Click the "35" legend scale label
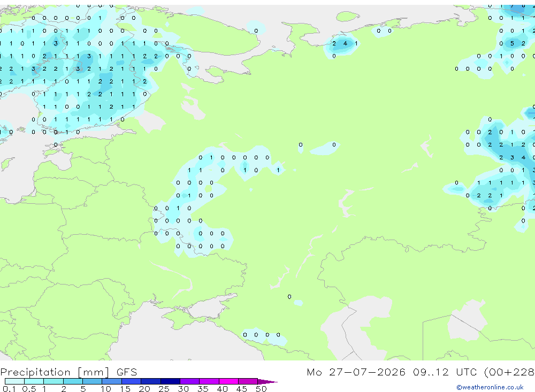The image size is (535, 392). click(x=203, y=389)
